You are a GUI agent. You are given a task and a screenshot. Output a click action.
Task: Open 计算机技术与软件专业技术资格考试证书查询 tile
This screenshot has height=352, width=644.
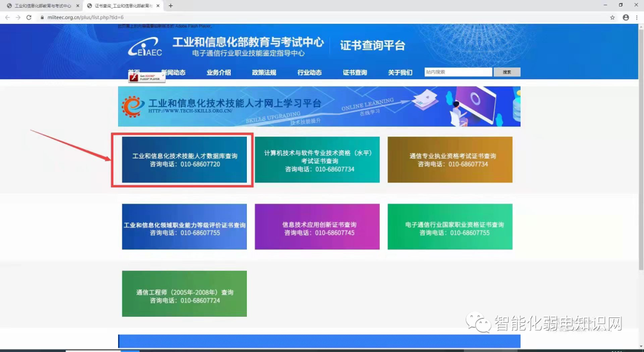tap(317, 160)
